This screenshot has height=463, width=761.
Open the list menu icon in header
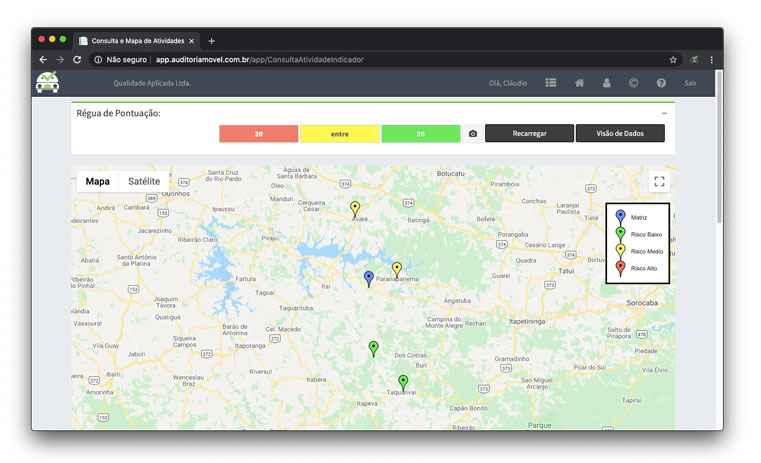(x=550, y=83)
